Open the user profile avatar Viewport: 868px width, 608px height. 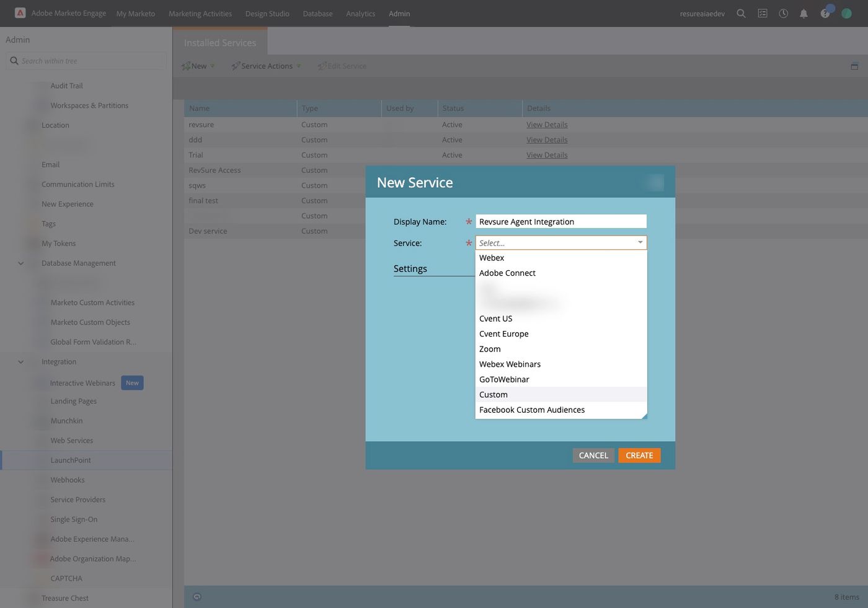pyautogui.click(x=846, y=13)
